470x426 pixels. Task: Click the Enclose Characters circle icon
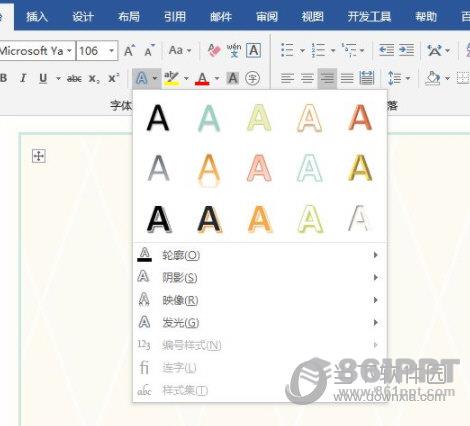(x=252, y=79)
